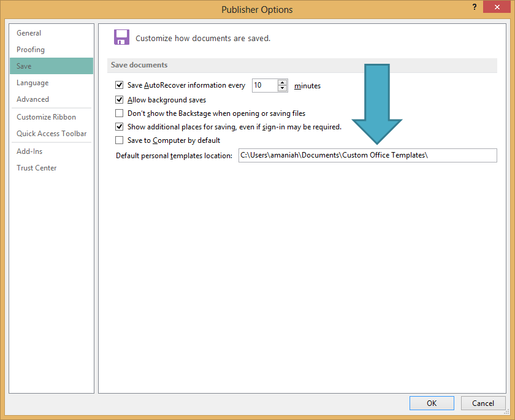Click the default personal templates location field
This screenshot has height=420, width=515.
pos(367,156)
